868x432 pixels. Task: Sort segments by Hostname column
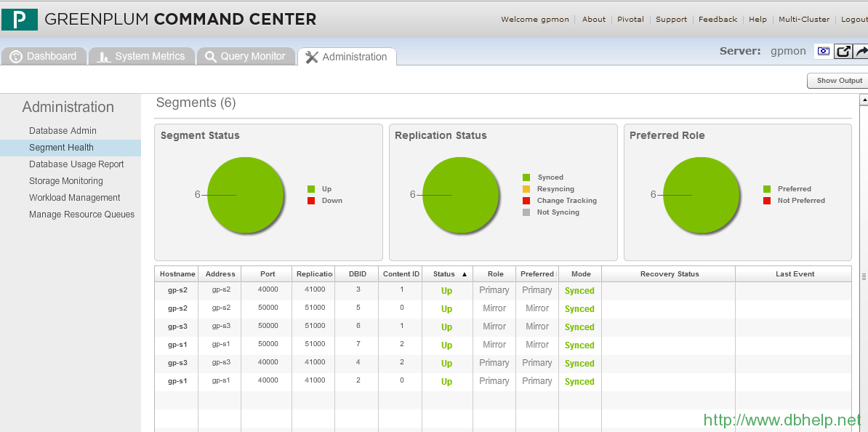click(x=177, y=274)
